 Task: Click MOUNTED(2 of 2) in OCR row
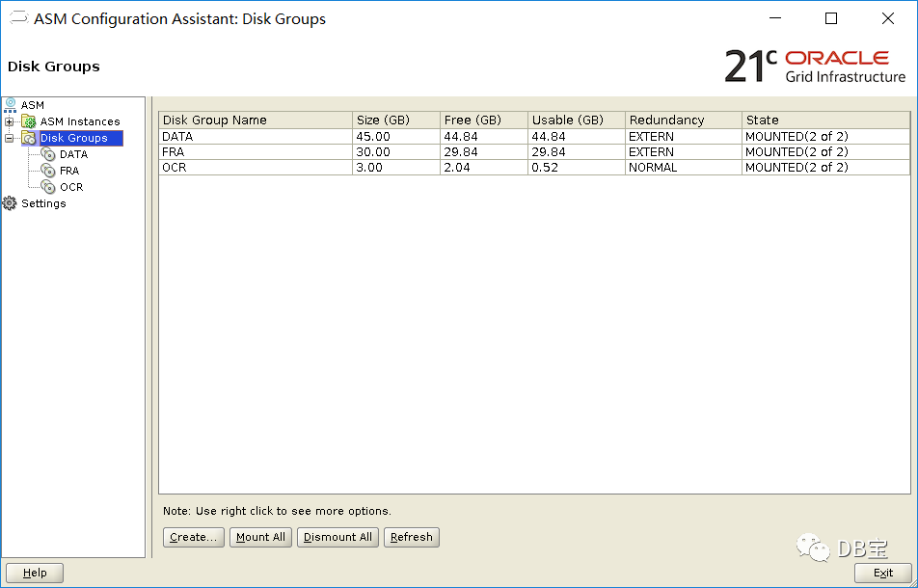tap(826, 167)
